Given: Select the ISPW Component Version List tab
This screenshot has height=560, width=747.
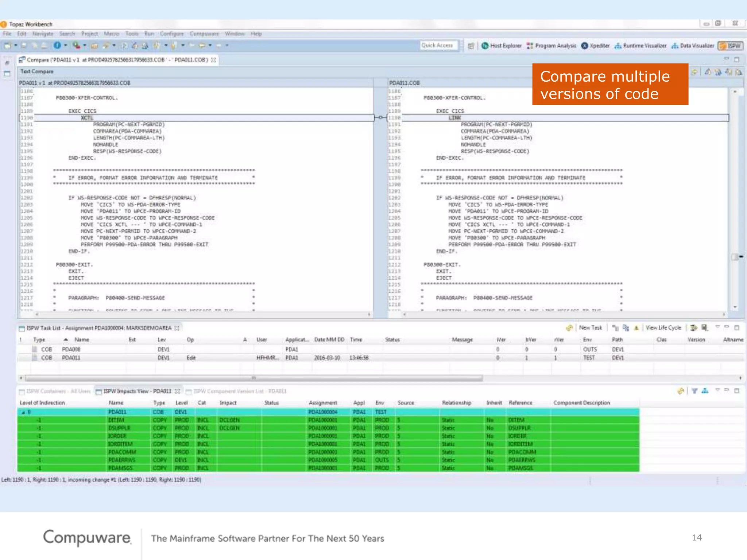Looking at the screenshot, I should coord(236,391).
